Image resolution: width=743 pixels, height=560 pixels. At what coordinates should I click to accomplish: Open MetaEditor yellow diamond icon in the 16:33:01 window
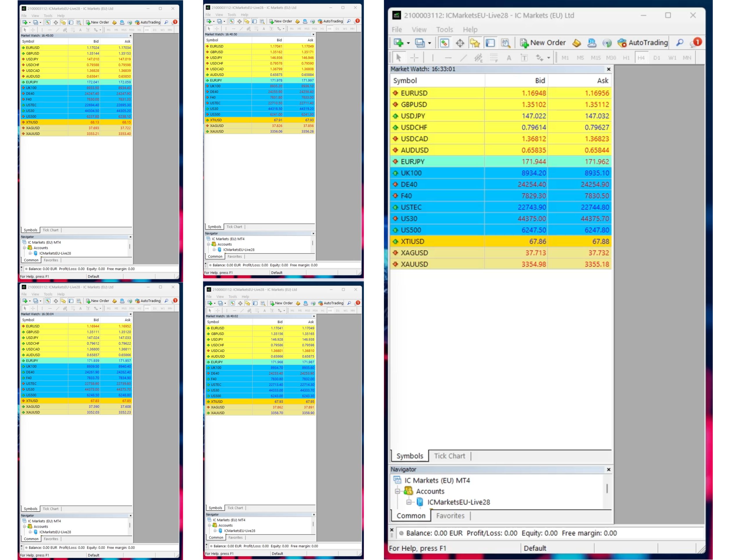point(577,43)
